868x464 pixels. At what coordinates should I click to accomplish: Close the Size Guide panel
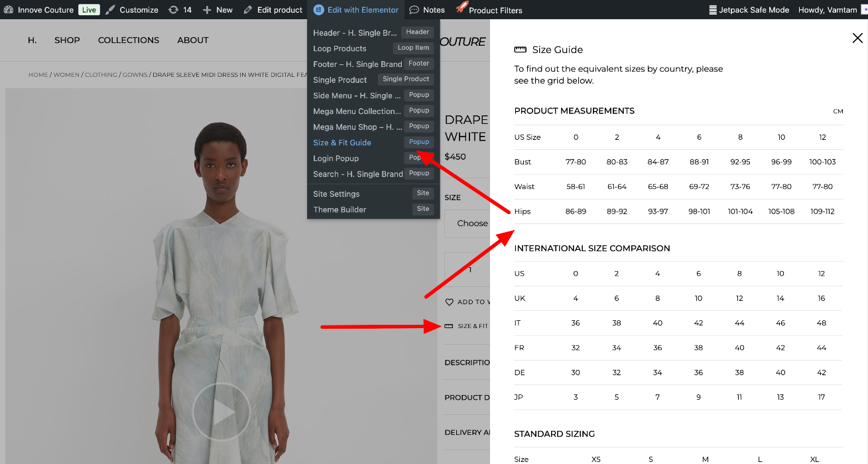[857, 38]
